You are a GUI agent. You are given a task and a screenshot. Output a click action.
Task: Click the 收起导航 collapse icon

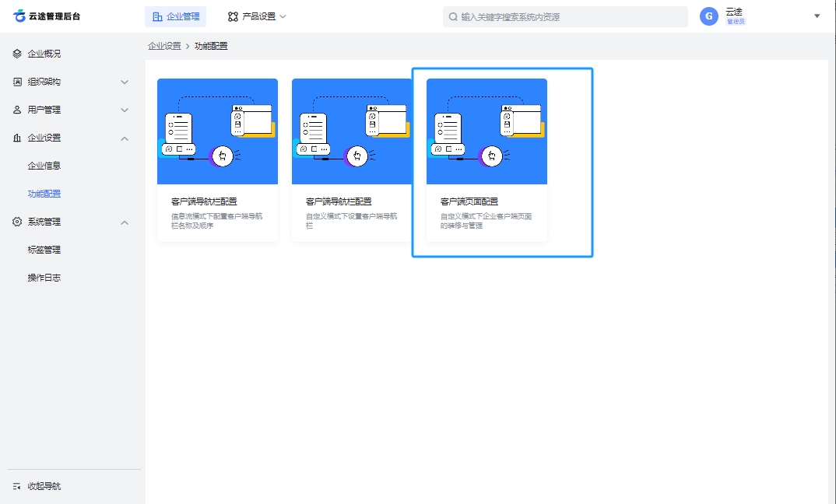click(17, 486)
